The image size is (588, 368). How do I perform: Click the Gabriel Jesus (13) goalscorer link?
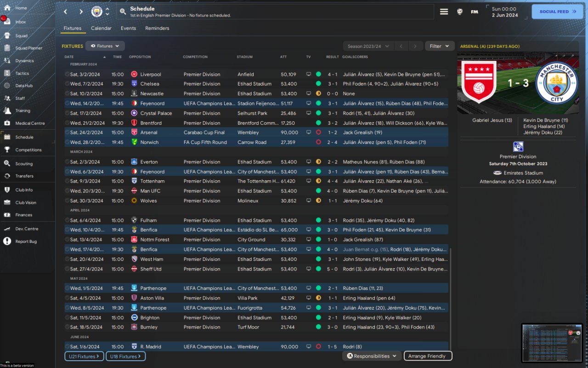point(492,120)
